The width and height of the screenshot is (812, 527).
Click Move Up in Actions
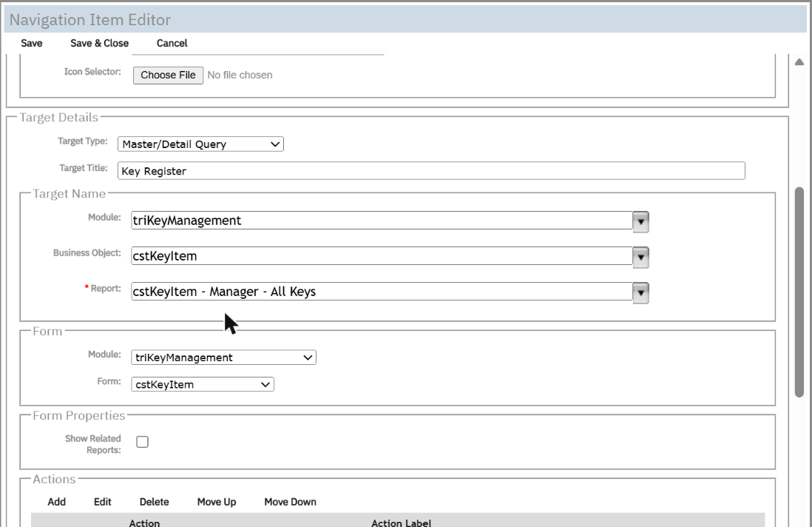(217, 502)
